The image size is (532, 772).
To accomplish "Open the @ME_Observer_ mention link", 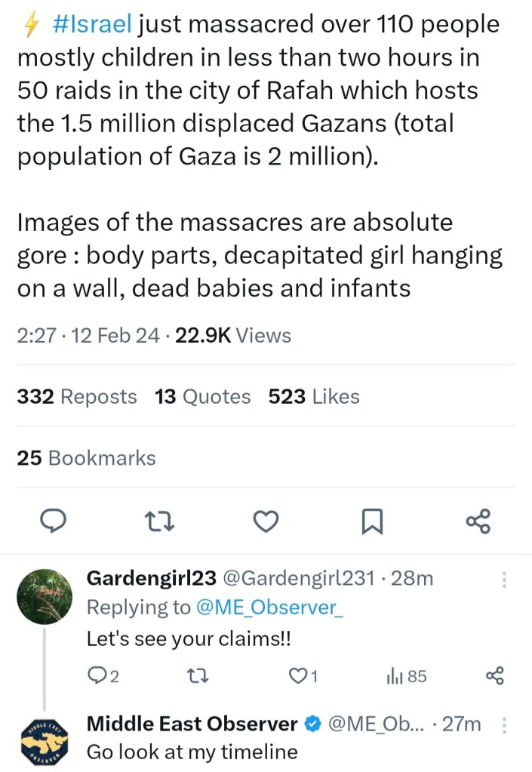I will 270,607.
